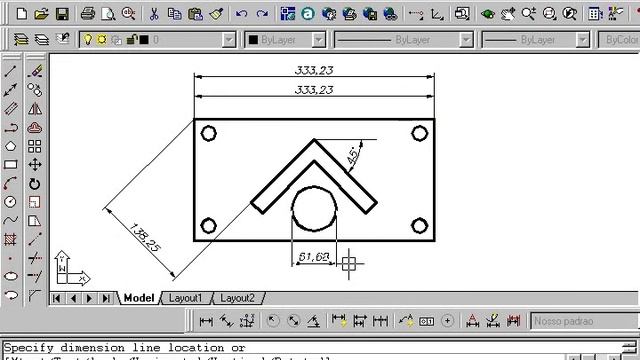Image resolution: width=640 pixels, height=360 pixels.
Task: Click the Ordinate Dimension icon
Action: [x=247, y=322]
